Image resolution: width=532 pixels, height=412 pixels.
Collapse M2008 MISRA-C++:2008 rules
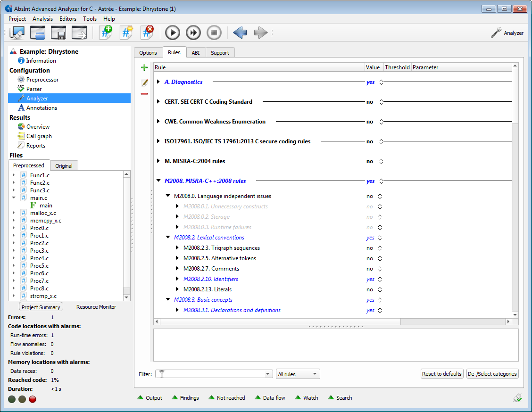(158, 181)
